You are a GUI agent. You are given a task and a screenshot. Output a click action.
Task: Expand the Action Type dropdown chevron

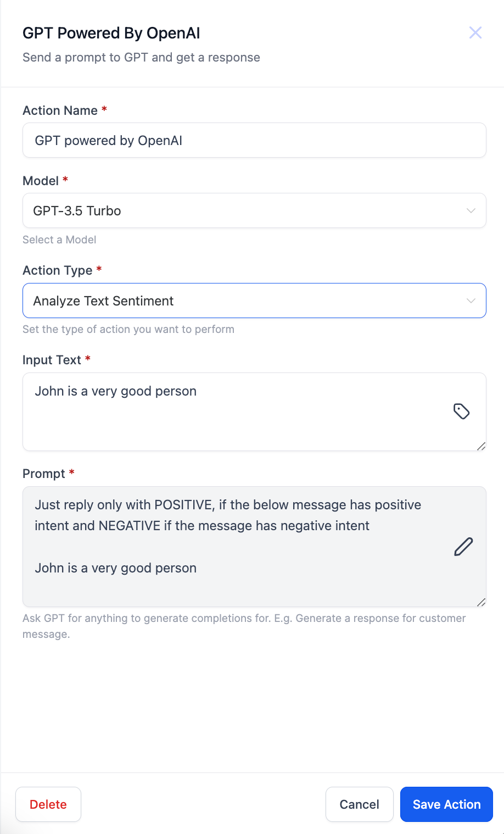471,301
